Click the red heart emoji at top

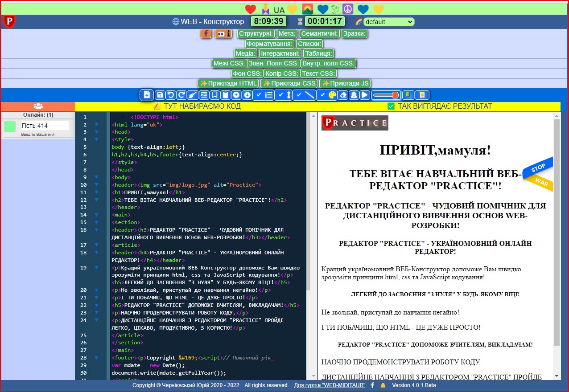tap(251, 9)
